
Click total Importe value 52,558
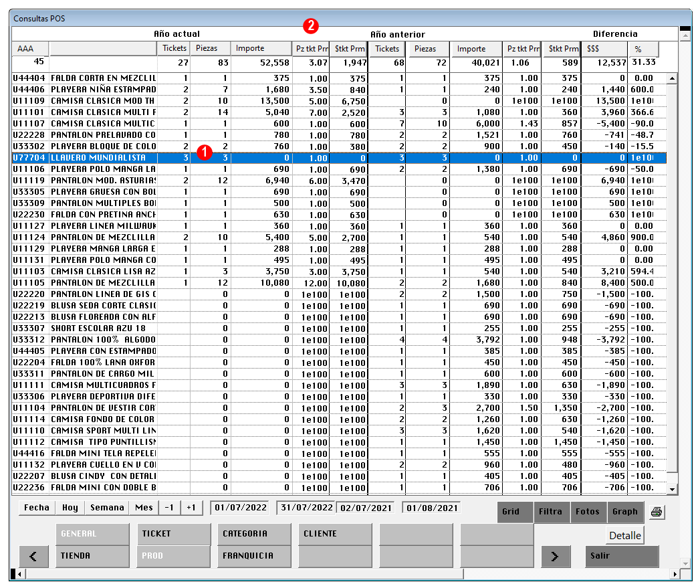(x=275, y=63)
